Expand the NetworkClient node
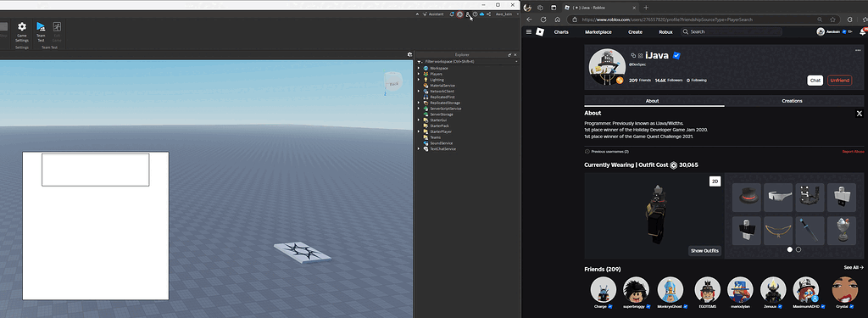This screenshot has height=318, width=868. coord(419,92)
